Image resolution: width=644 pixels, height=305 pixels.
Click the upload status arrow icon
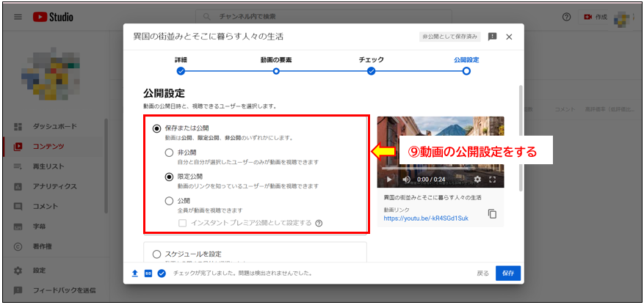pos(134,273)
